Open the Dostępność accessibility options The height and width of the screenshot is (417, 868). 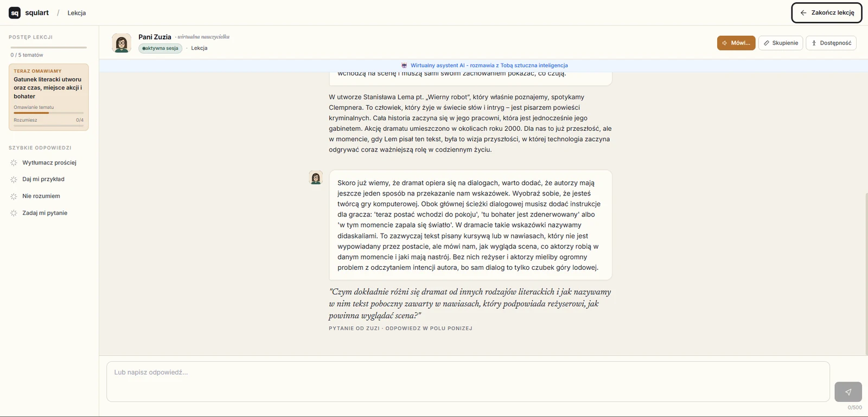click(831, 43)
